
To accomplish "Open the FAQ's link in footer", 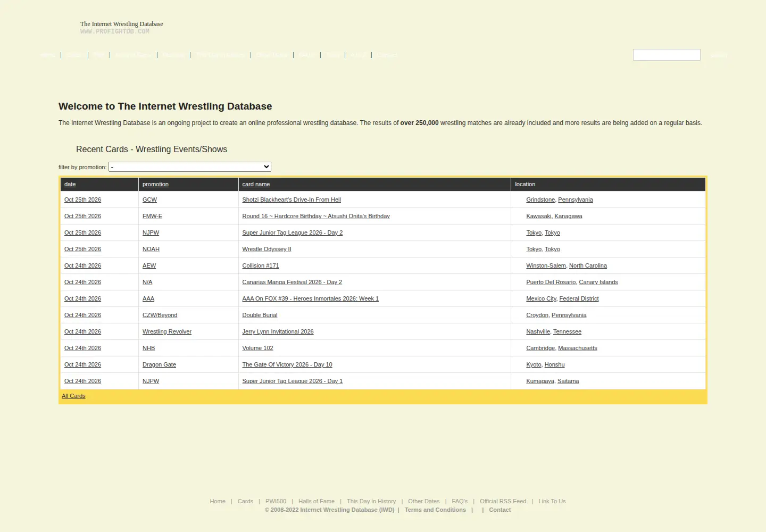I will [460, 501].
